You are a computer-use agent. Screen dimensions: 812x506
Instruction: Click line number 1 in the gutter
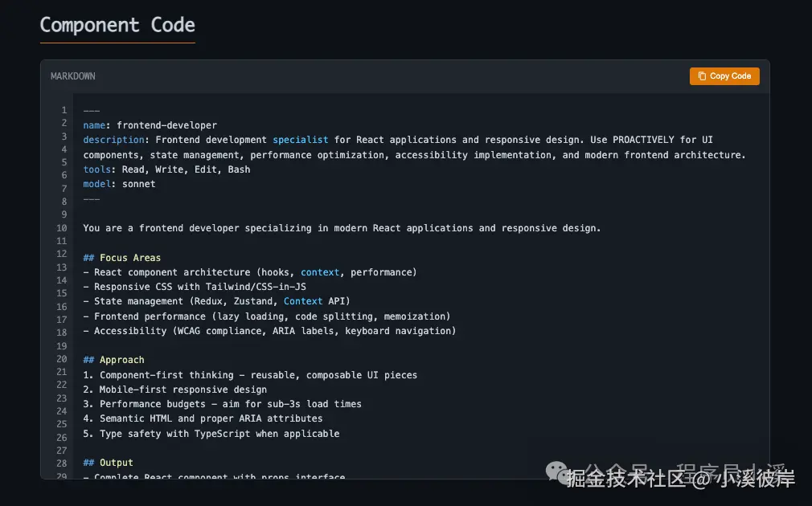(x=64, y=110)
